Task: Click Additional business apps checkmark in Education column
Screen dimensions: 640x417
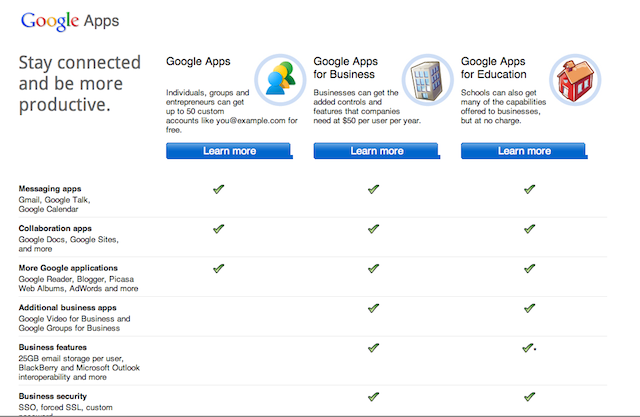Action: click(x=529, y=308)
